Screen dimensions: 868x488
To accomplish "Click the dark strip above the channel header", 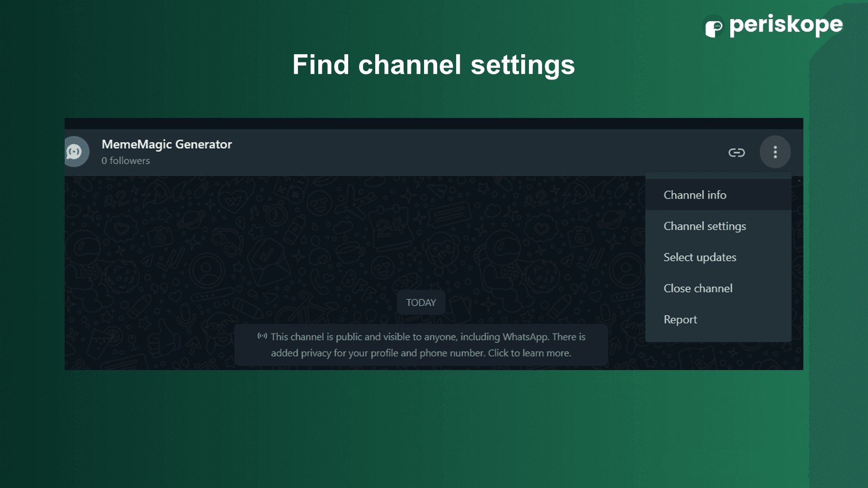I will 434,123.
